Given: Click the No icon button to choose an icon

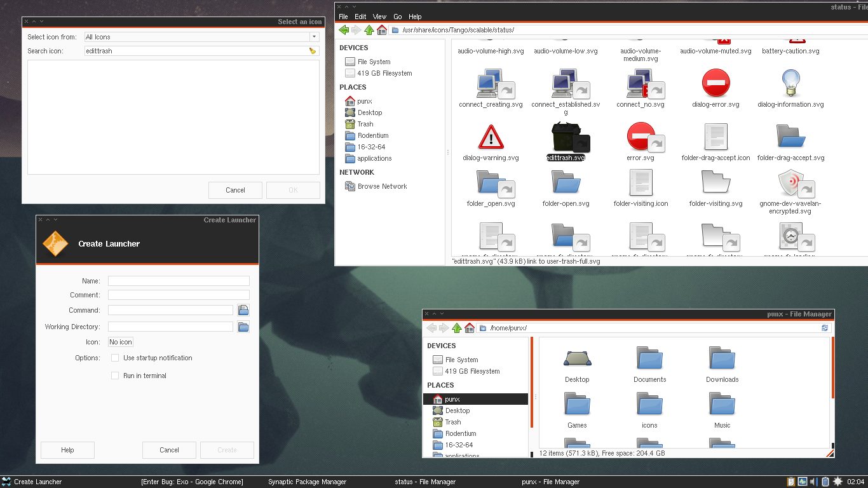Looking at the screenshot, I should pyautogui.click(x=121, y=342).
